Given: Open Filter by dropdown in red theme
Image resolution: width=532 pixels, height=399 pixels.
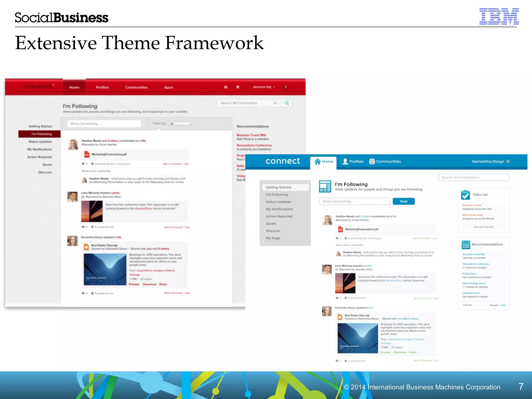Looking at the screenshot, I should click(181, 124).
